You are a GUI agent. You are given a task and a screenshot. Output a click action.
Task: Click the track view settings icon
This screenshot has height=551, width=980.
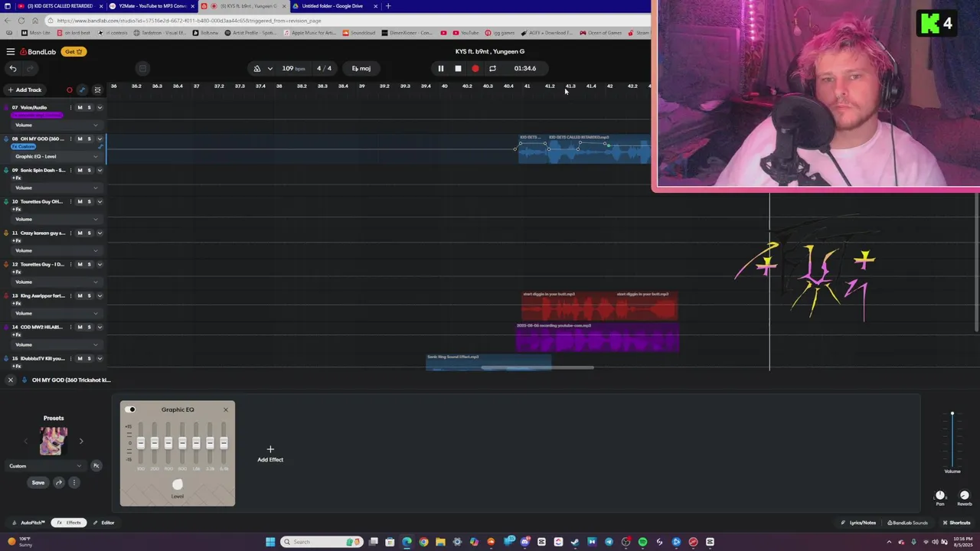(x=97, y=90)
